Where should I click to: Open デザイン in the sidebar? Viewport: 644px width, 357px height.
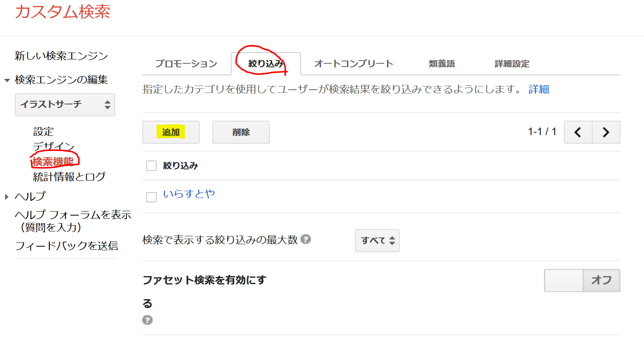tap(54, 146)
